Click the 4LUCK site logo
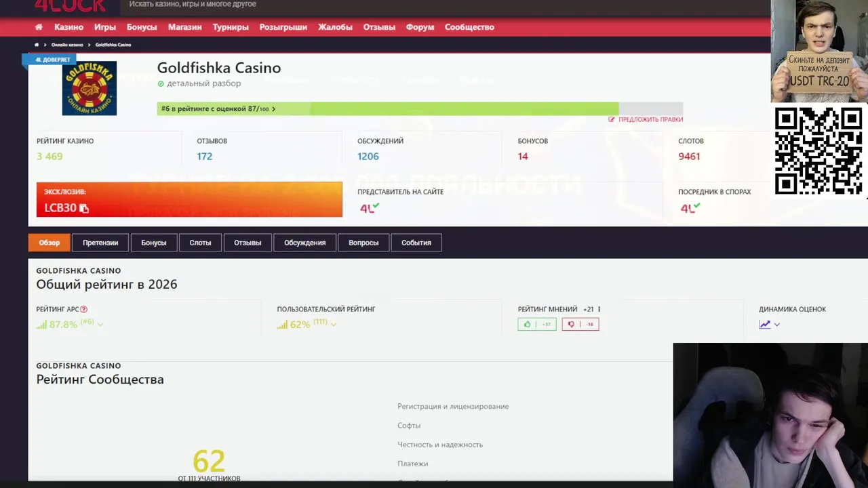The width and height of the screenshot is (868, 488). 71,5
